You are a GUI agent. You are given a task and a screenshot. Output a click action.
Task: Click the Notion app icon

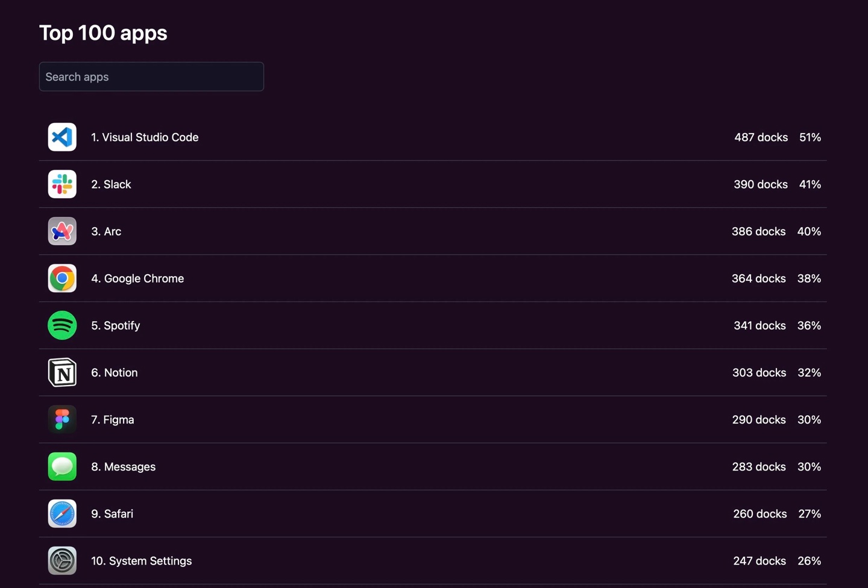(x=62, y=372)
